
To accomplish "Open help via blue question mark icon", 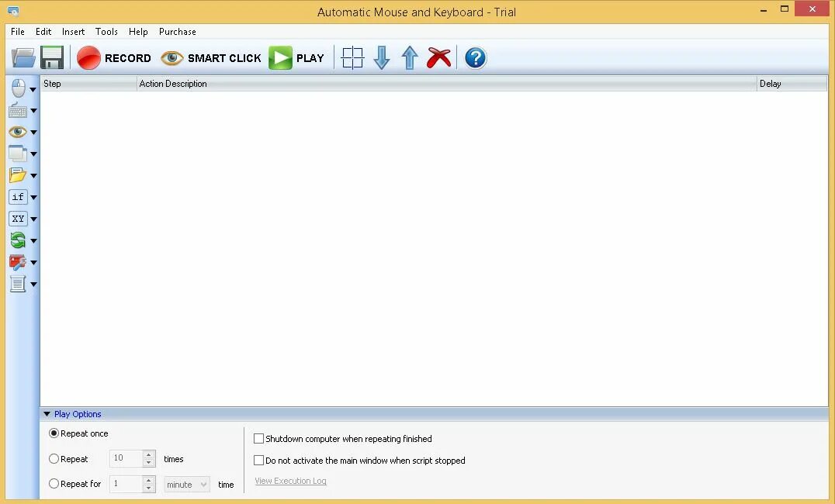I will click(x=475, y=58).
